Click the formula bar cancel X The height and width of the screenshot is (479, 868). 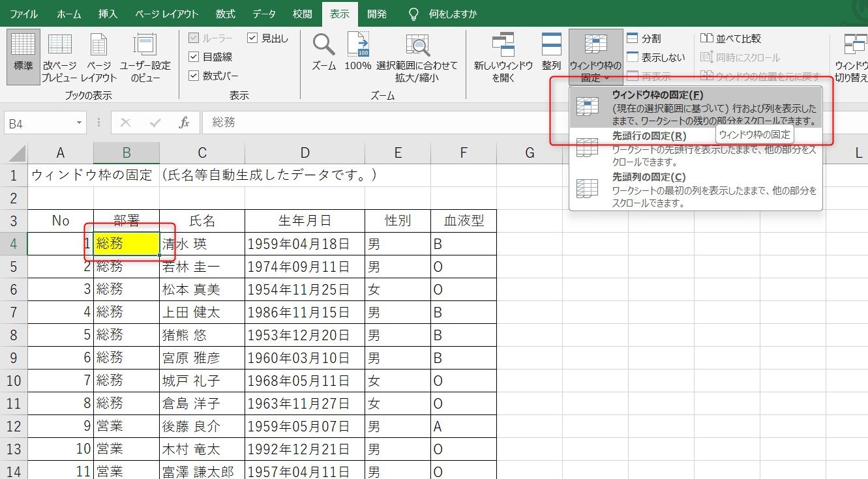126,123
